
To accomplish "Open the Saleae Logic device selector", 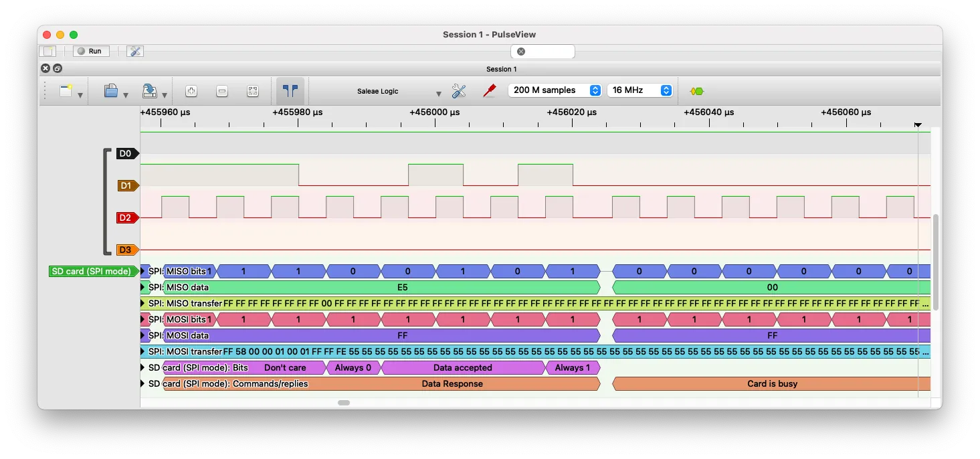I will pyautogui.click(x=379, y=92).
